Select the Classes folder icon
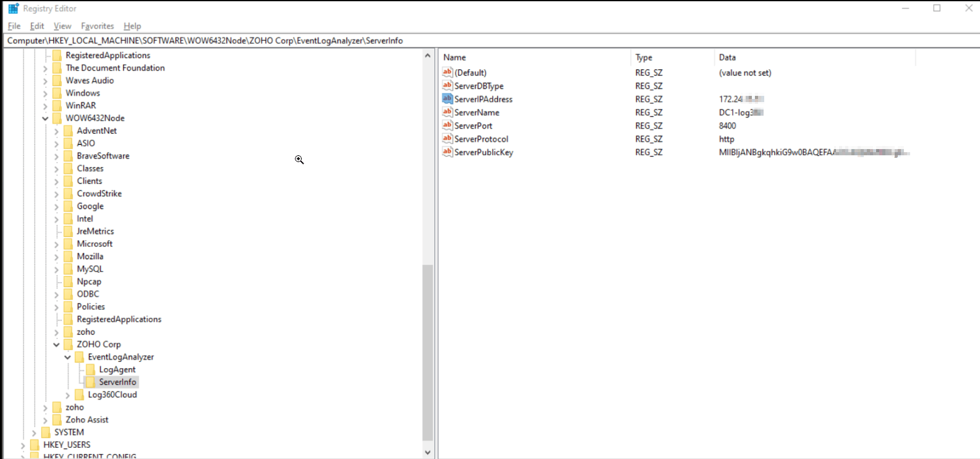 (x=69, y=168)
